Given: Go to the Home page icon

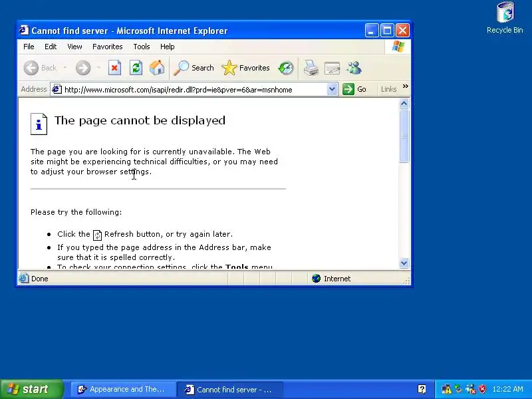Looking at the screenshot, I should 157,68.
